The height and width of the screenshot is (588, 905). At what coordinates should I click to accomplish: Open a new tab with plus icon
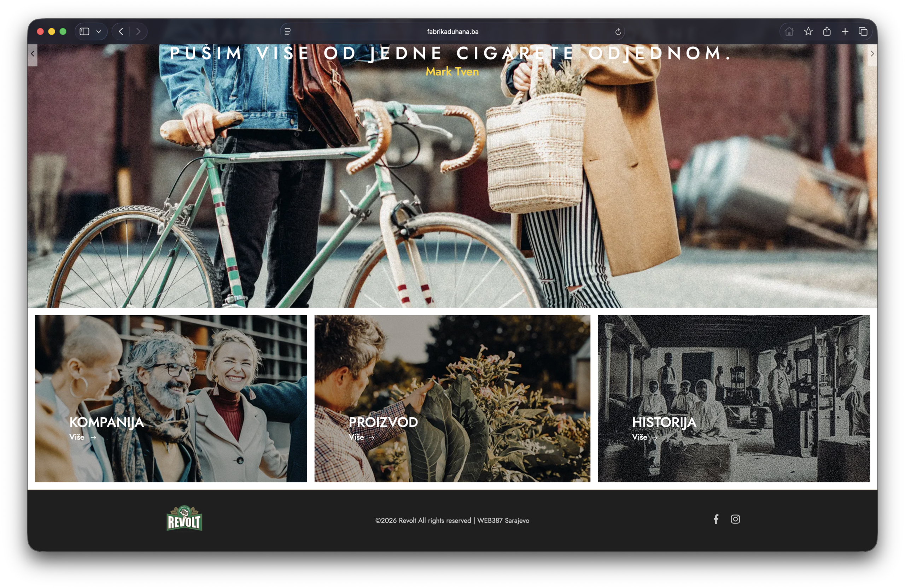pos(845,31)
